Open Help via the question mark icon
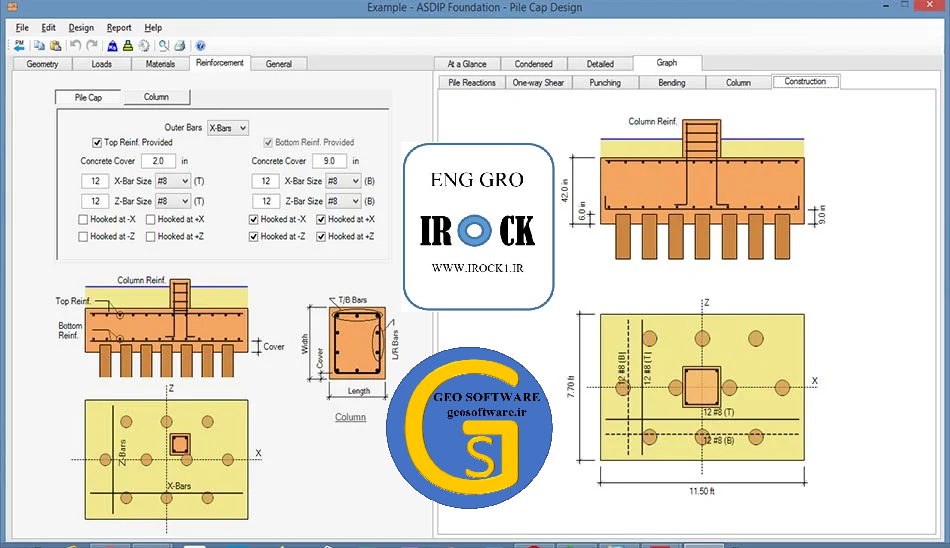 coord(200,46)
